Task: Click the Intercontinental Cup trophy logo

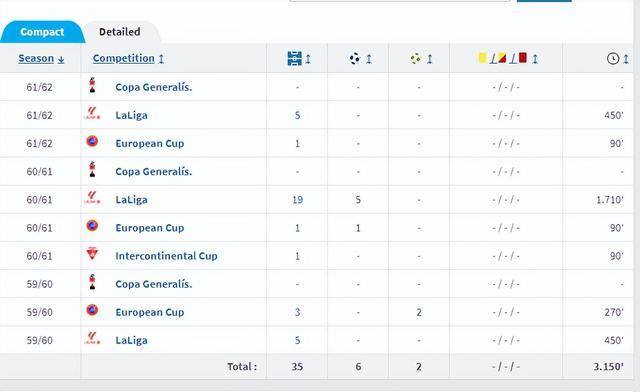Action: (92, 254)
